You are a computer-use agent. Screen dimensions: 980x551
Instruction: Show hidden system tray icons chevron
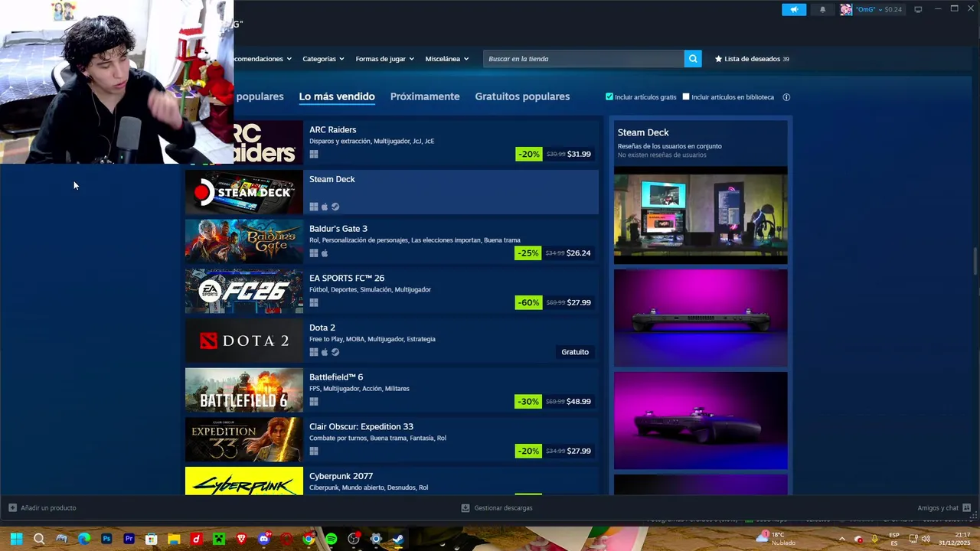point(841,539)
